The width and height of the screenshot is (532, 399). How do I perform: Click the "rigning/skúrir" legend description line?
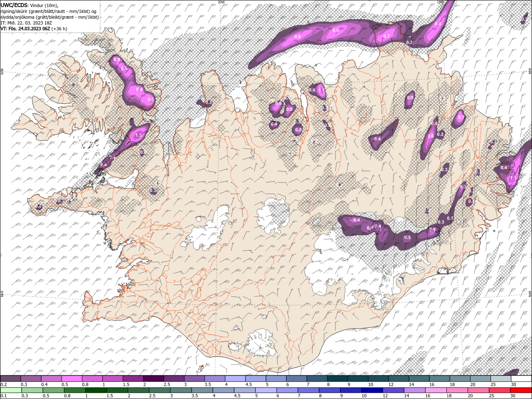click(x=49, y=11)
